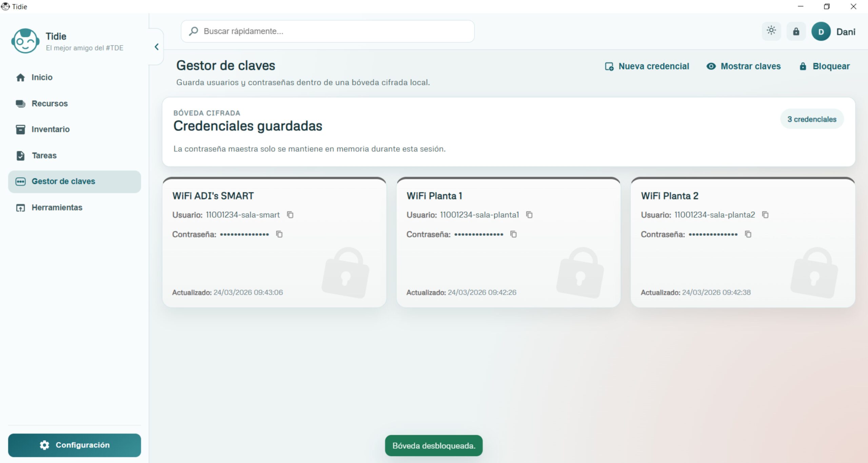Copy the WiFi Planta 2 username

coord(765,215)
